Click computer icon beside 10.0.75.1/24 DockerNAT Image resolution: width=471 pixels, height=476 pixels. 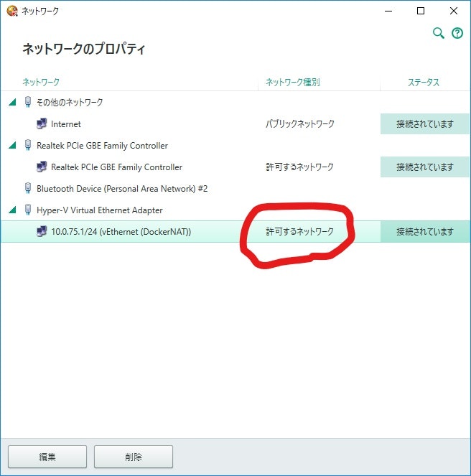(42, 231)
